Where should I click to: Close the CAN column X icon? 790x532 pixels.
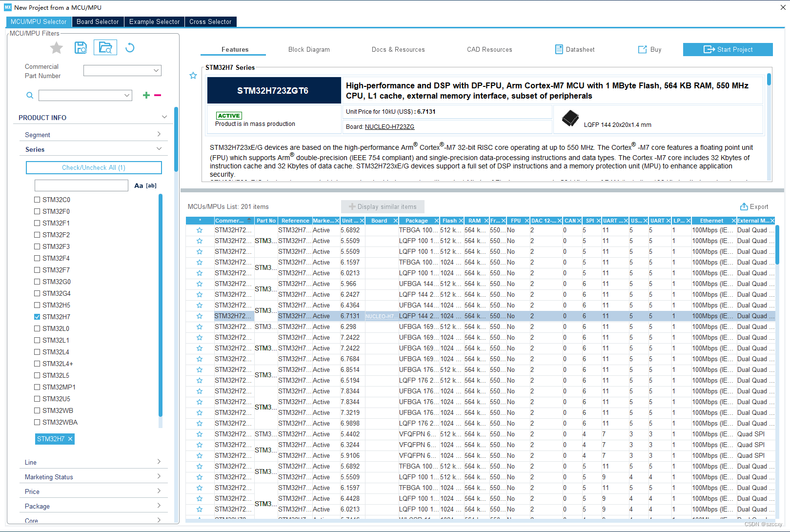coord(579,221)
